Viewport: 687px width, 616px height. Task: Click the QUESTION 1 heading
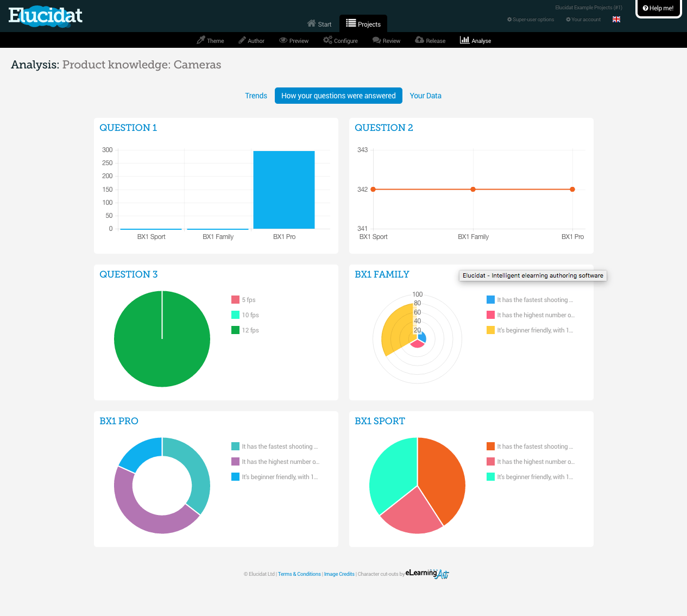coord(128,128)
